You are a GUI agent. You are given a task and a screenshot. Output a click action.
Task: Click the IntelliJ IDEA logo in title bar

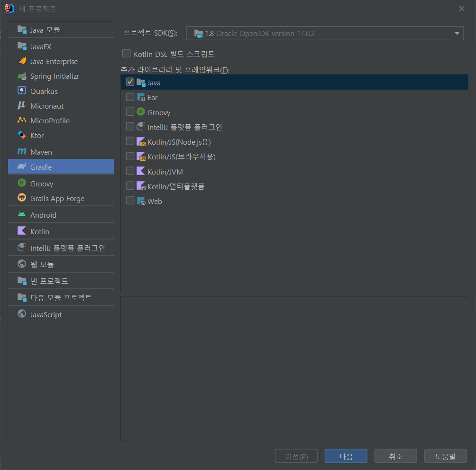(x=9, y=8)
